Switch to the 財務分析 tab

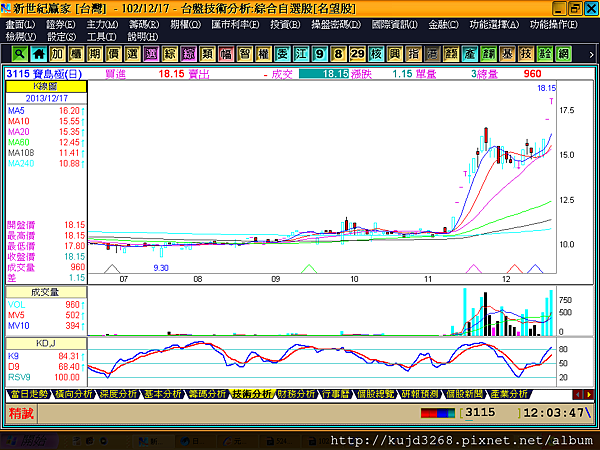click(296, 394)
